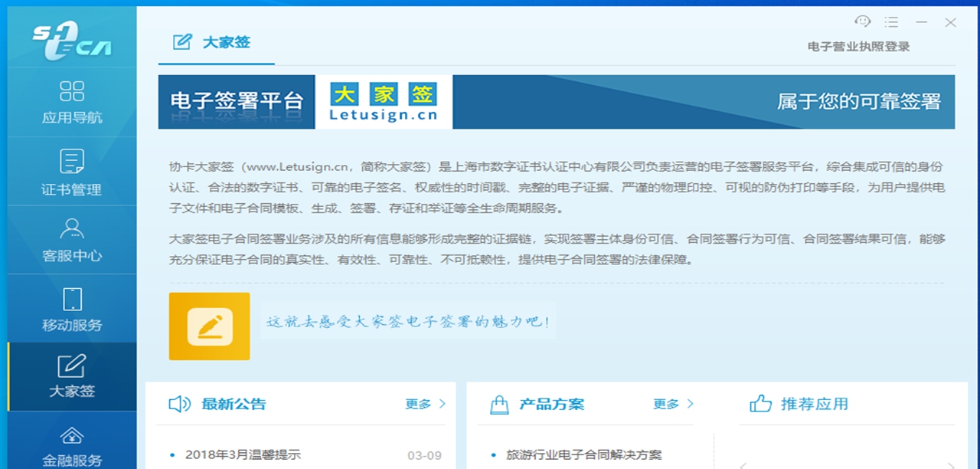Click the 这就去感受大家签电子签署的魅力吧 slogan

click(x=408, y=322)
